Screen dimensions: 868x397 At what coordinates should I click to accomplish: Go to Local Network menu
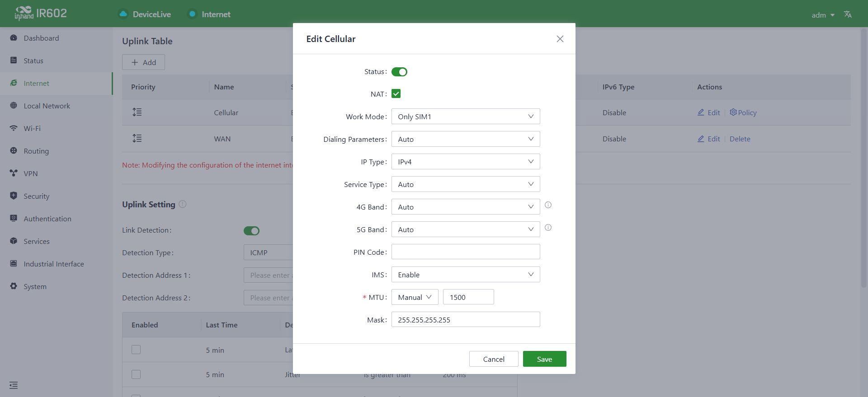56,106
